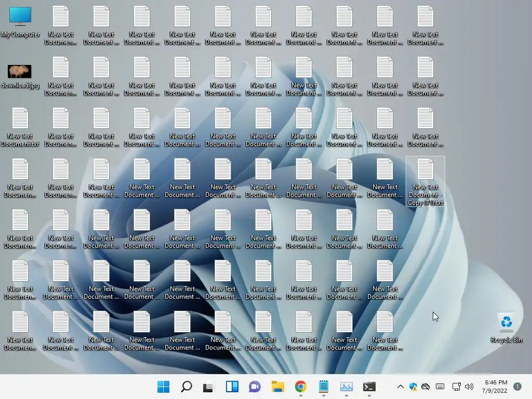Select the My Computer desktop icon
Screen dimensions: 532x399
[20, 22]
